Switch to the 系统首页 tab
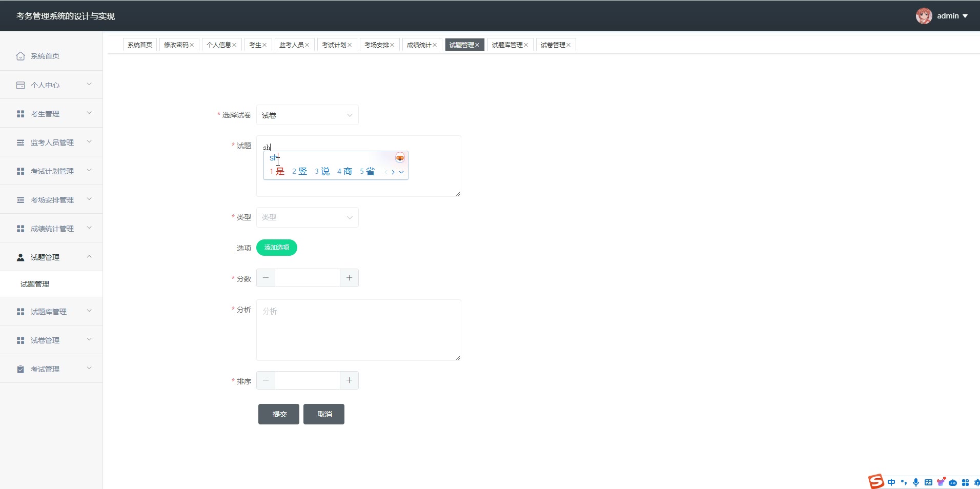980x489 pixels. pos(140,45)
